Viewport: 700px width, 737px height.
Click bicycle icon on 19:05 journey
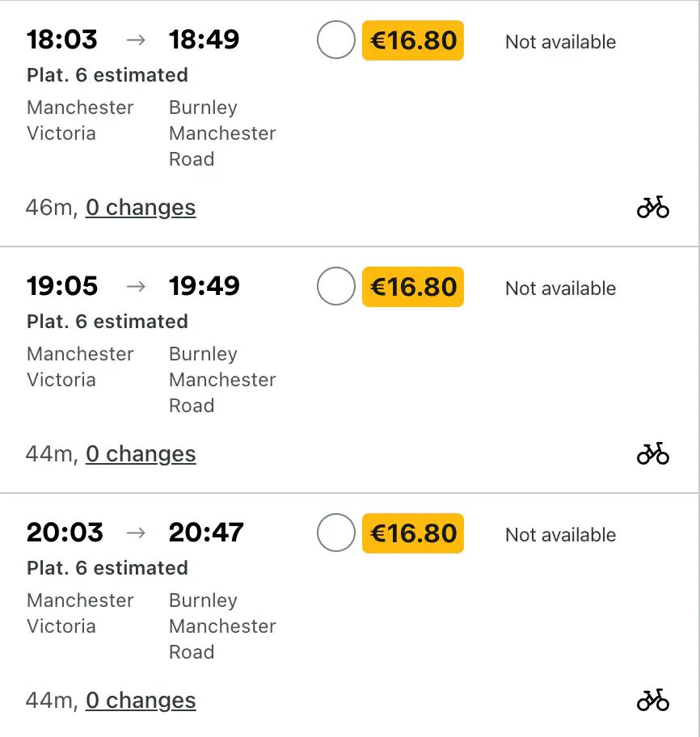pos(653,453)
